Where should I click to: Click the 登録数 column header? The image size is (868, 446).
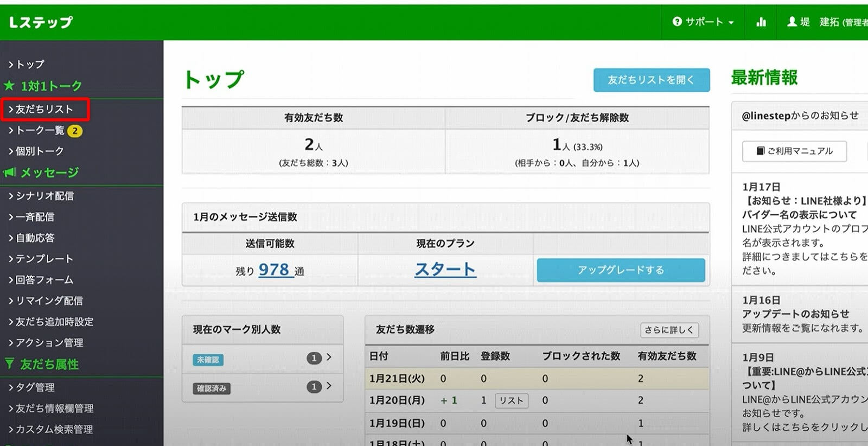pos(495,356)
